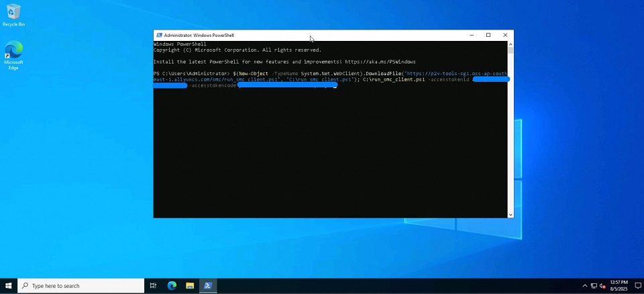Select the PowerShell taskbar button

pos(208,286)
